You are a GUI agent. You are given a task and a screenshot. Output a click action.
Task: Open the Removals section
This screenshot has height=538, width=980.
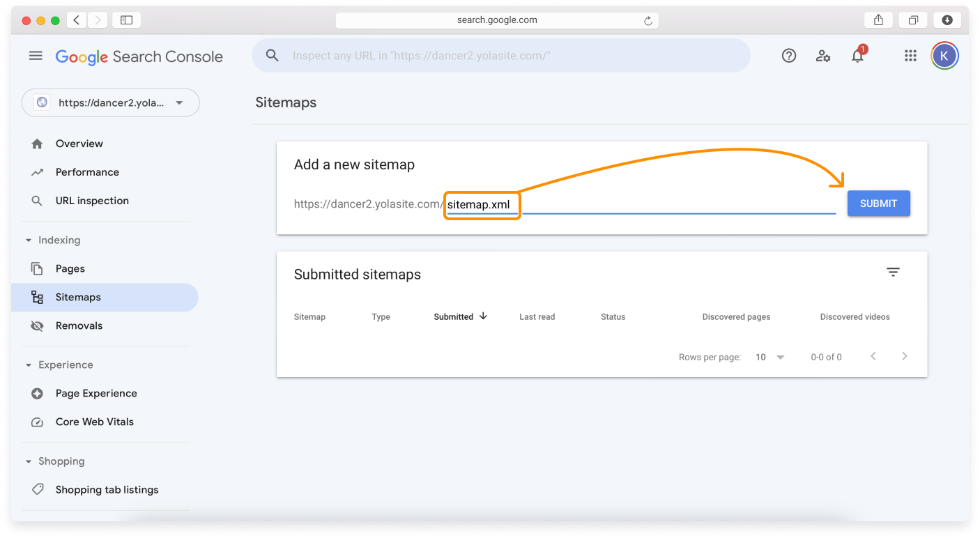79,325
